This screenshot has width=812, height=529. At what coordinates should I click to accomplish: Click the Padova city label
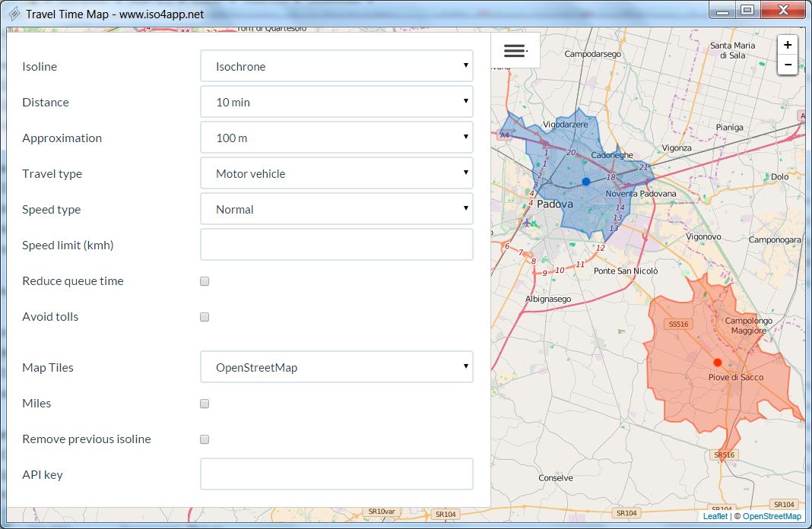click(x=554, y=204)
